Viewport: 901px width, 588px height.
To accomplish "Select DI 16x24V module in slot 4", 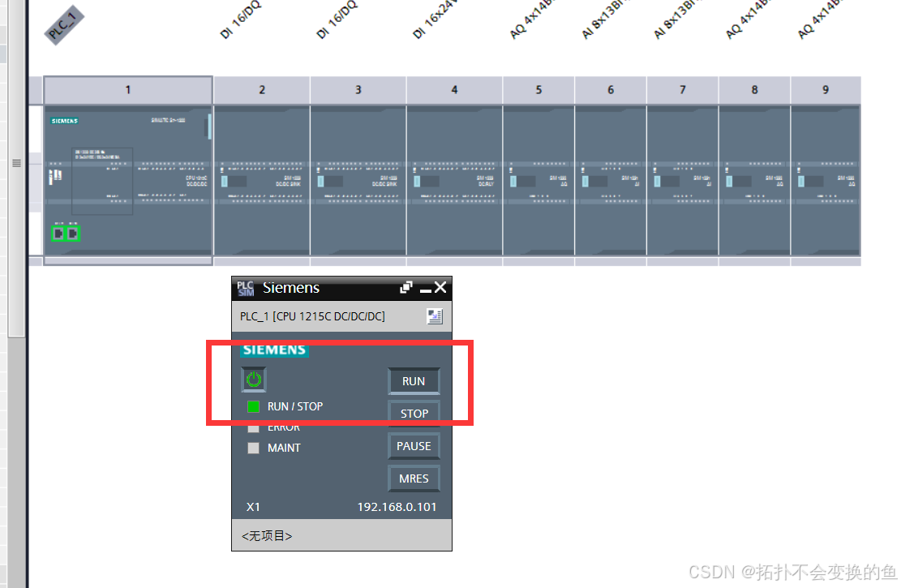I will point(454,181).
